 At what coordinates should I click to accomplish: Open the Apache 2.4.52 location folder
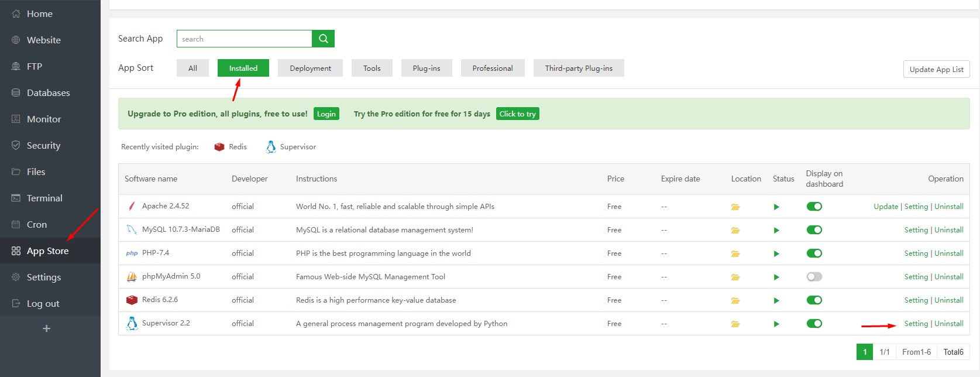(735, 207)
